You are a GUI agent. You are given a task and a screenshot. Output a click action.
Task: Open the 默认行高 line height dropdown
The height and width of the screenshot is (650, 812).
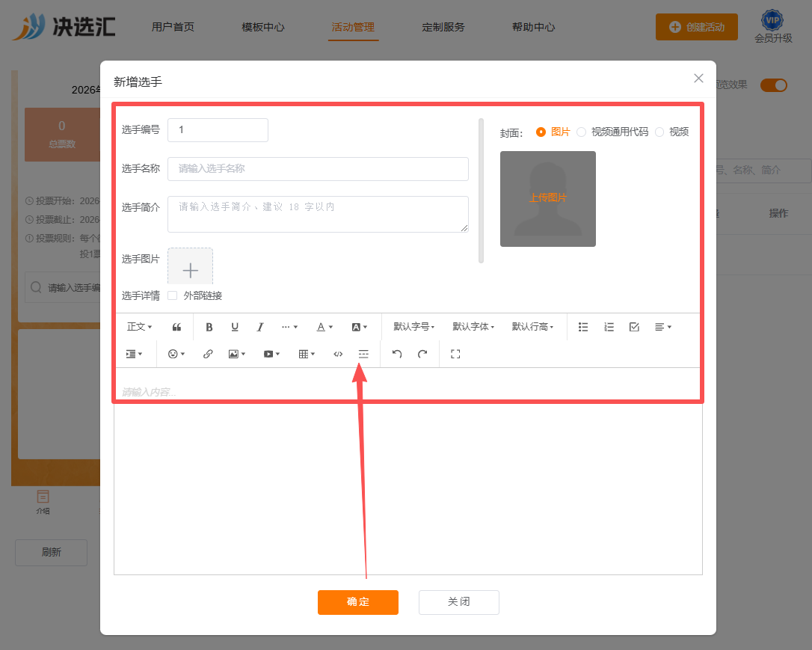tap(533, 327)
